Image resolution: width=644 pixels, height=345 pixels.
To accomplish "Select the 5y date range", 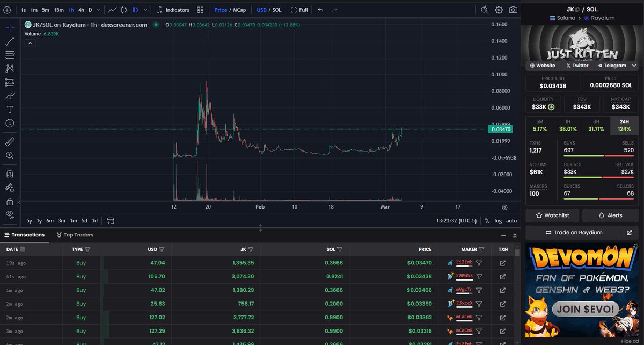I will [x=29, y=220].
